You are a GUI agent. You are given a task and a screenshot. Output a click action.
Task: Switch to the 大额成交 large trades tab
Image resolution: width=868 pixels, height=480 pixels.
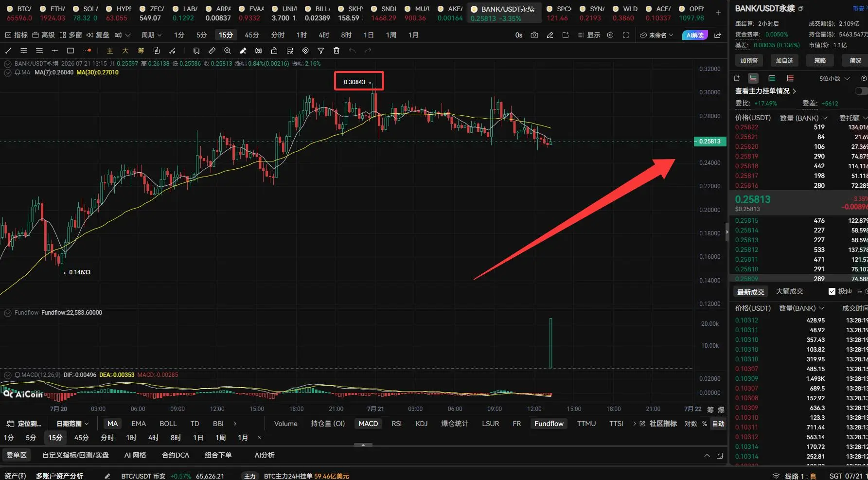click(790, 291)
